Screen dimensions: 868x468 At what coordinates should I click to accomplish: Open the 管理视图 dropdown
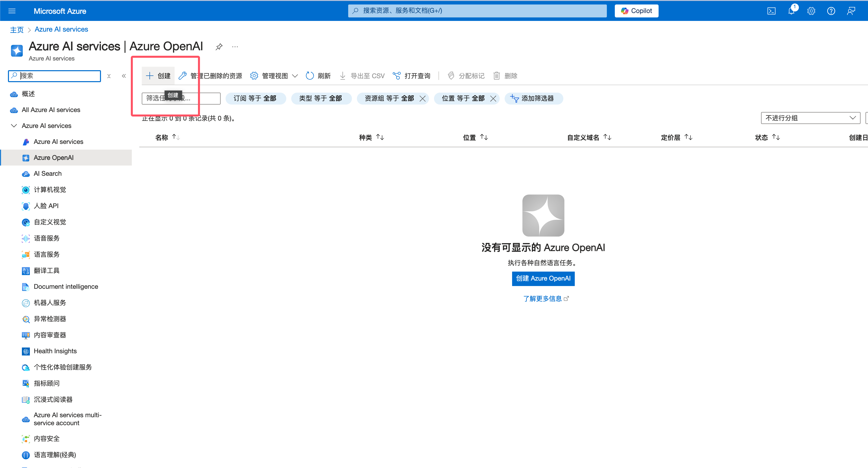274,76
